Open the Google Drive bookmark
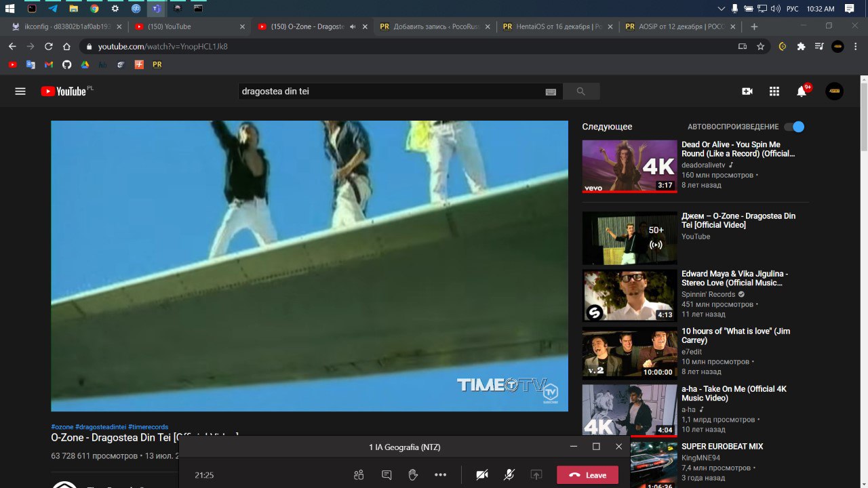The width and height of the screenshot is (868, 488). pos(85,65)
